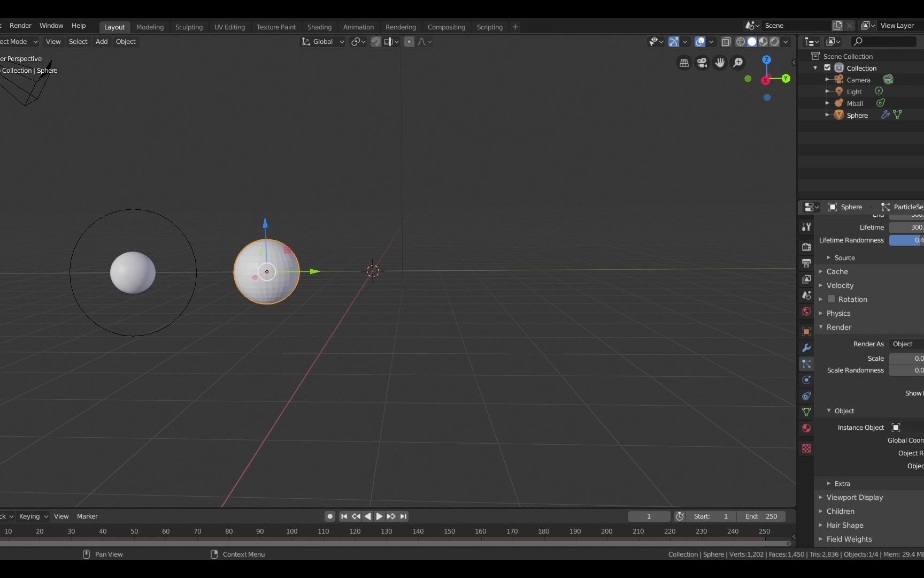Jump to the end of the timeline
Image resolution: width=924 pixels, height=578 pixels.
[x=404, y=516]
